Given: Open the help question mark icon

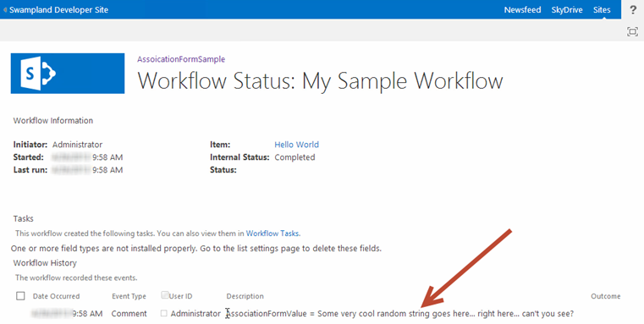Looking at the screenshot, I should 632,10.
